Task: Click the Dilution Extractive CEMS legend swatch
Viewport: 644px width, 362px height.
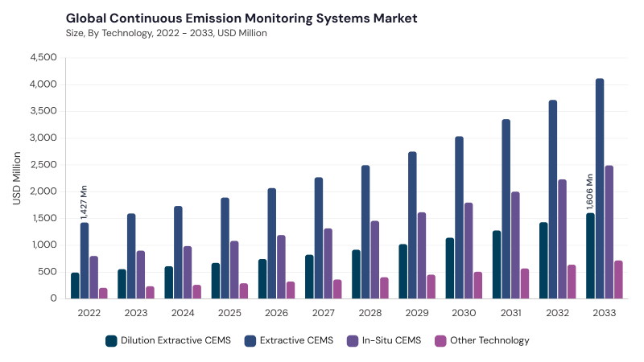Action: [111, 340]
